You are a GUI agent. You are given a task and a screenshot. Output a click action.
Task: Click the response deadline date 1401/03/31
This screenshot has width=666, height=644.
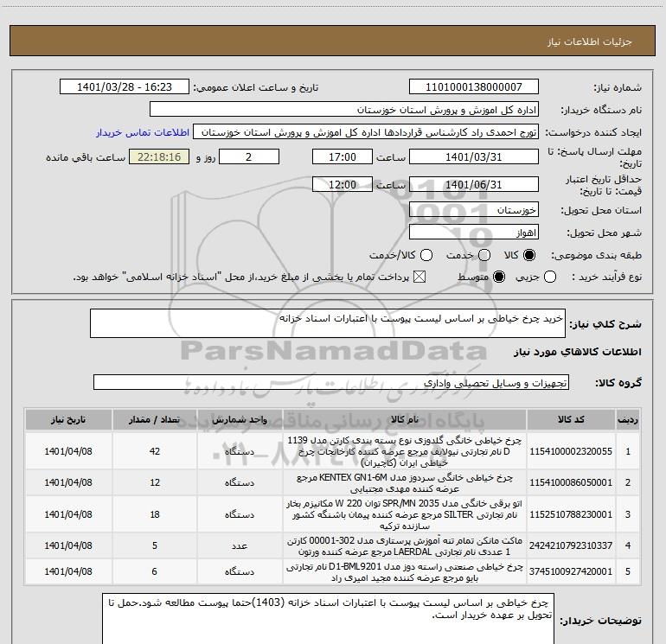[x=474, y=156]
